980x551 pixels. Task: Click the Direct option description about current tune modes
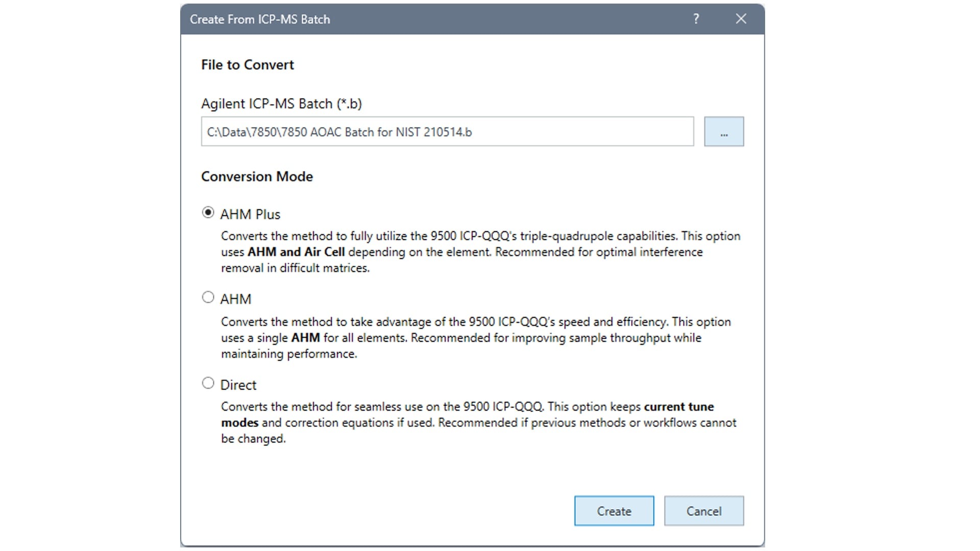click(x=479, y=422)
